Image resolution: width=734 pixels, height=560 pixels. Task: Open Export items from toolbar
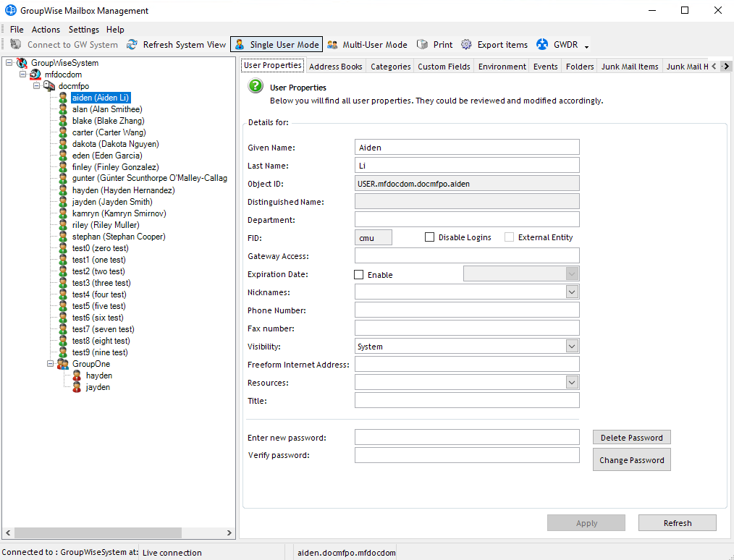[466, 45]
